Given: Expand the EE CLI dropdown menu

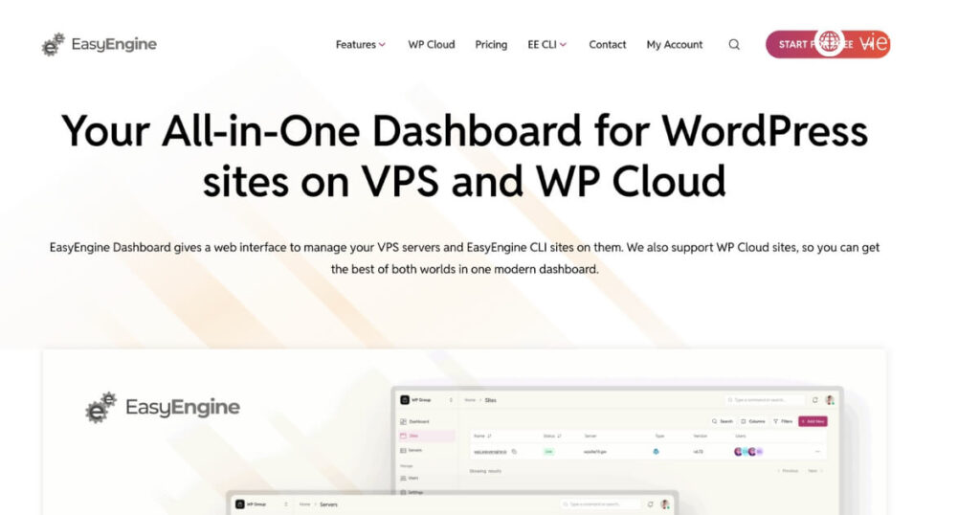Looking at the screenshot, I should pyautogui.click(x=546, y=44).
